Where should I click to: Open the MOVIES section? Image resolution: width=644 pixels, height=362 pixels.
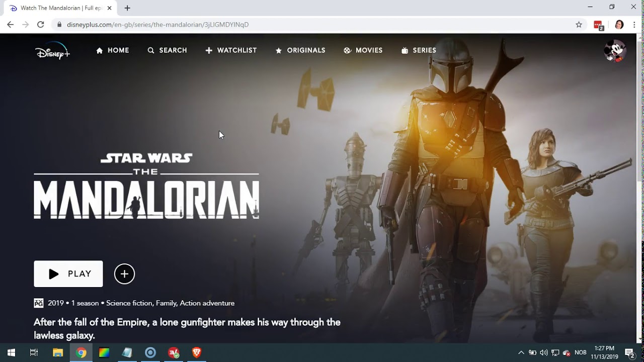363,50
